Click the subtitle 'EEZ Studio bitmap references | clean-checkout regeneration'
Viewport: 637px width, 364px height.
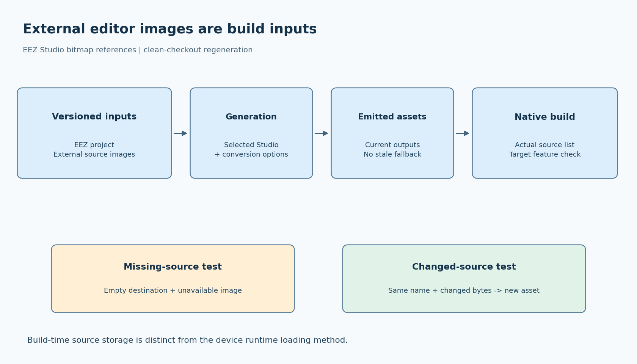[x=138, y=50]
